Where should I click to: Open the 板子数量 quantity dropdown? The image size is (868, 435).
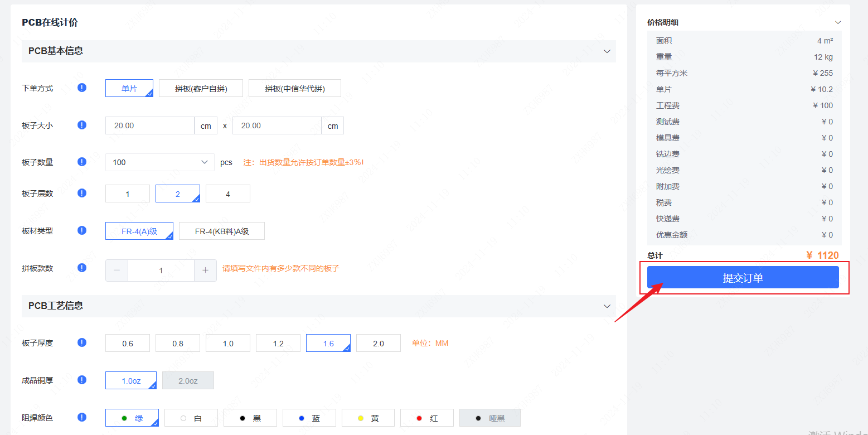[159, 162]
